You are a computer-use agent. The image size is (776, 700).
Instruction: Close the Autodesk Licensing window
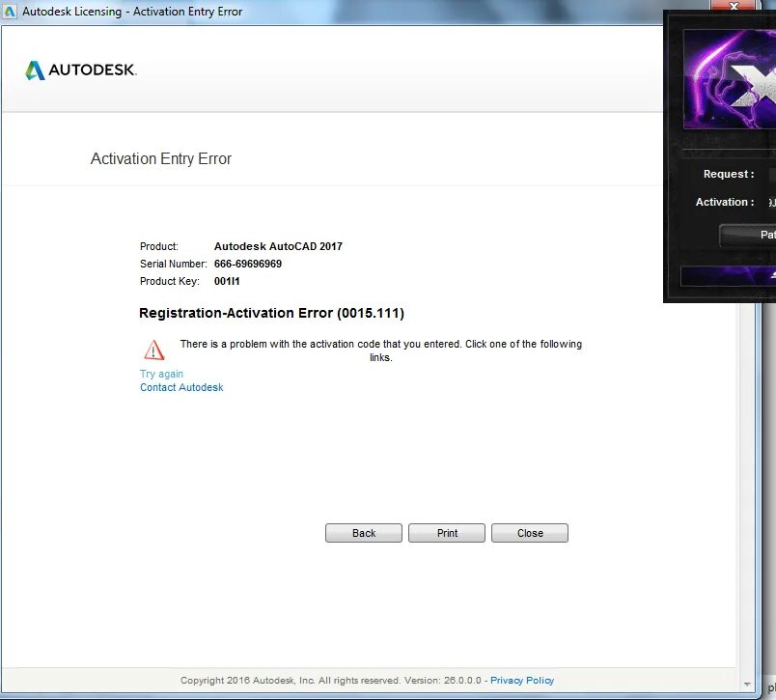pyautogui.click(x=734, y=6)
